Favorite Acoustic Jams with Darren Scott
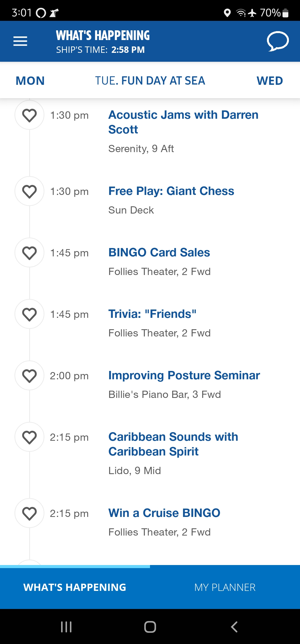This screenshot has width=300, height=644. click(x=29, y=115)
